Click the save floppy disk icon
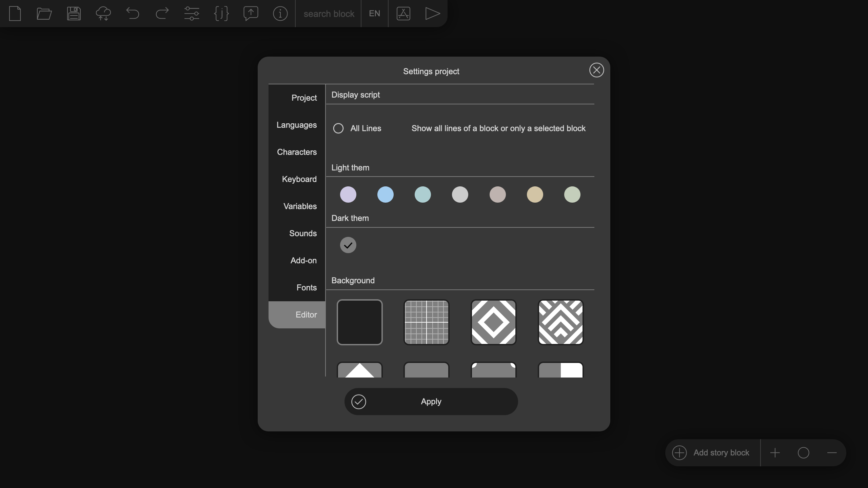 (74, 14)
